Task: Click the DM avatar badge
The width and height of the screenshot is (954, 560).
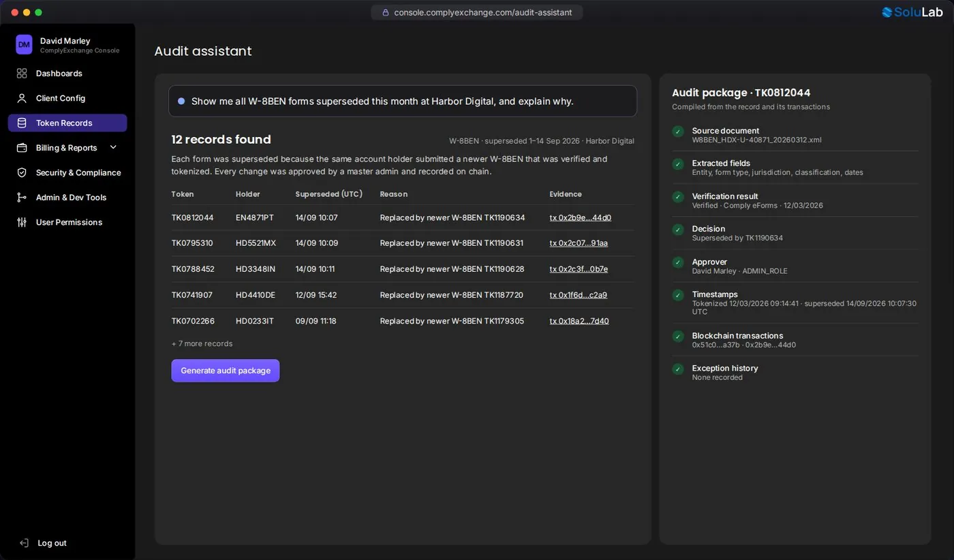Action: pos(24,45)
